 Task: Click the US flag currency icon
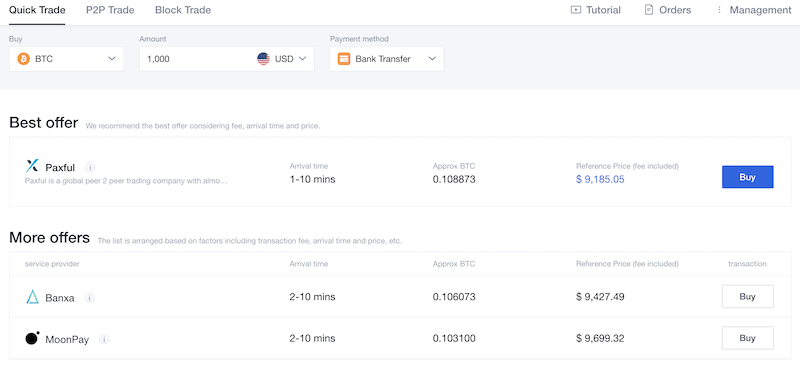point(263,59)
